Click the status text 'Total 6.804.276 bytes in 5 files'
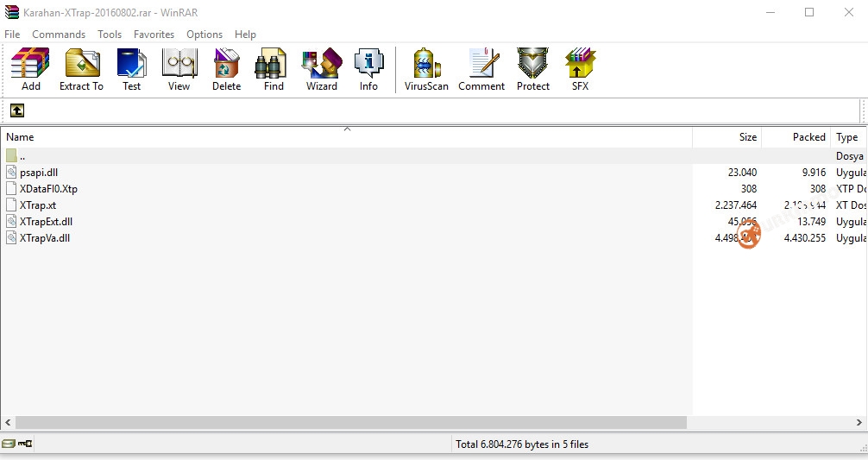868x460 pixels. pos(521,444)
